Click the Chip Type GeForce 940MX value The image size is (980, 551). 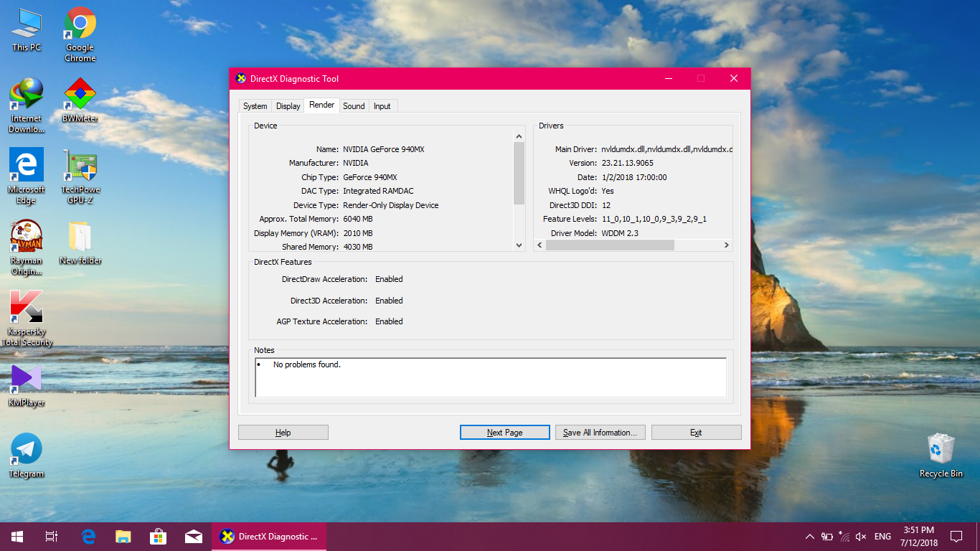(369, 177)
